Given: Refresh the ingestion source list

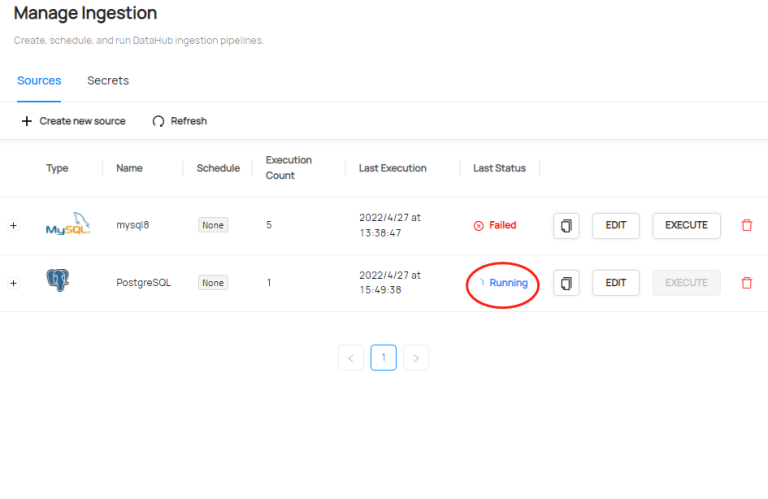Looking at the screenshot, I should pyautogui.click(x=180, y=121).
